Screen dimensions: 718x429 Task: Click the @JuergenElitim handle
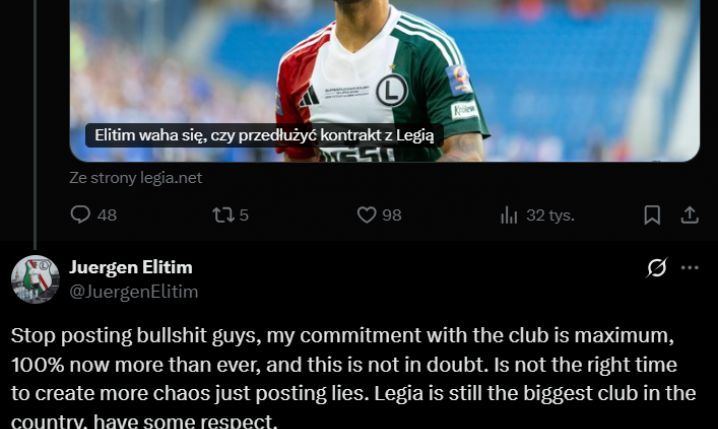(x=133, y=291)
